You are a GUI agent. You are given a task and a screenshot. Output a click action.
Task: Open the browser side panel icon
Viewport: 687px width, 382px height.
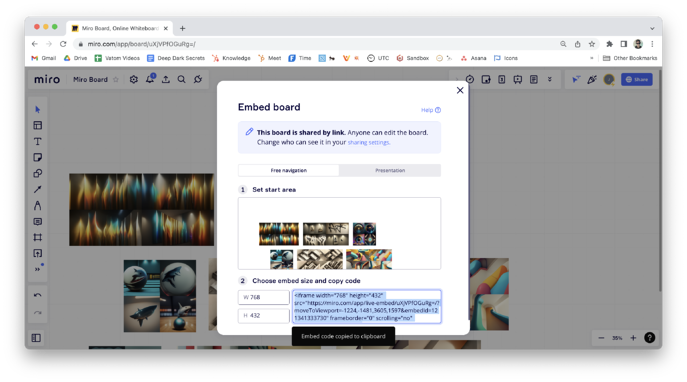point(623,44)
